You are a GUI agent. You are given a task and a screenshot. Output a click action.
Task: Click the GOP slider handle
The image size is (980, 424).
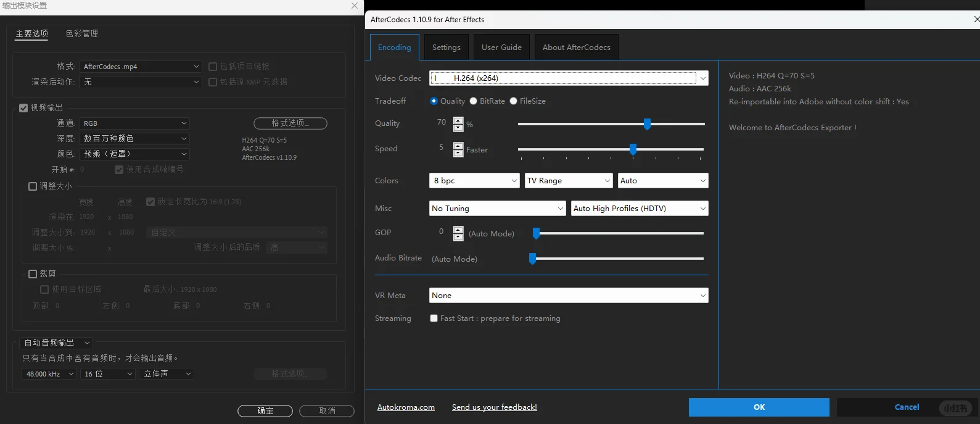pyautogui.click(x=536, y=233)
